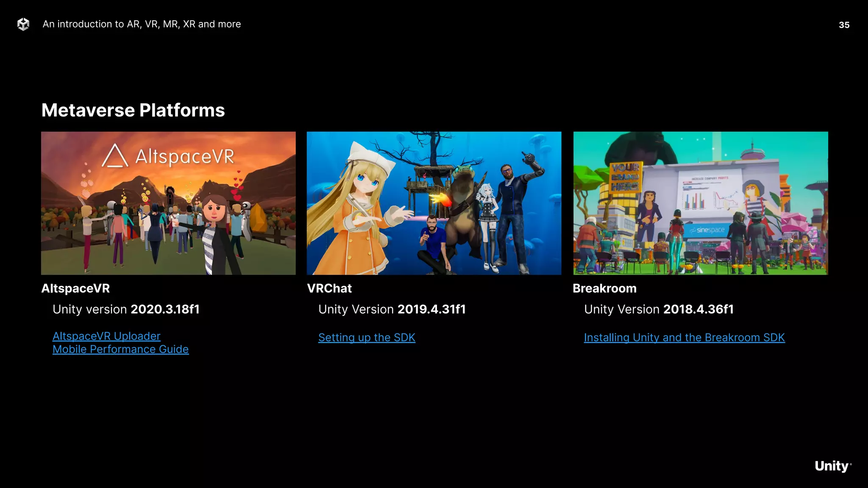This screenshot has height=488, width=868.
Task: Click the text 'Unity version 2020.3.18f1'
Action: coord(126,309)
